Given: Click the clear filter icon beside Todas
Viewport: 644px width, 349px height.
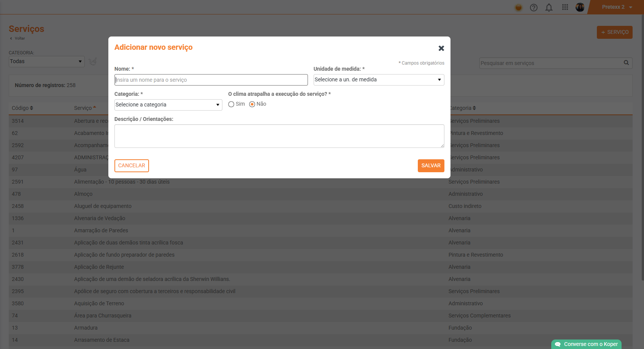Looking at the screenshot, I should tap(93, 61).
